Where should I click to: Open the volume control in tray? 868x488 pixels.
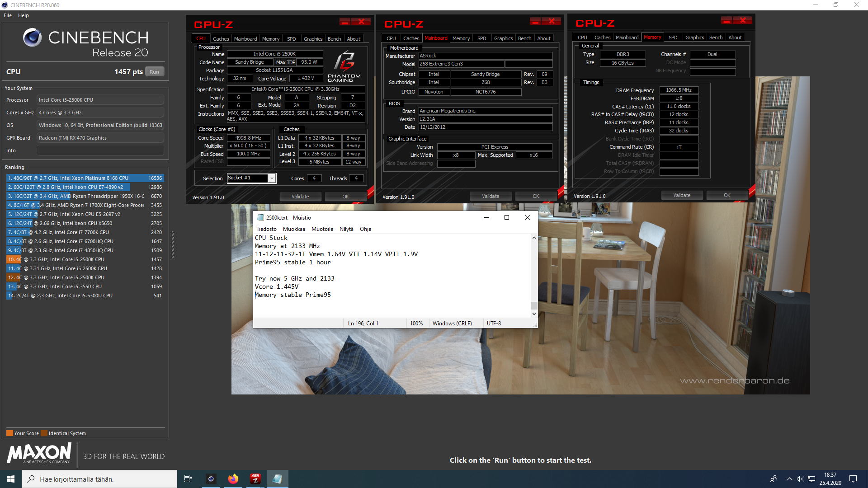pos(800,479)
